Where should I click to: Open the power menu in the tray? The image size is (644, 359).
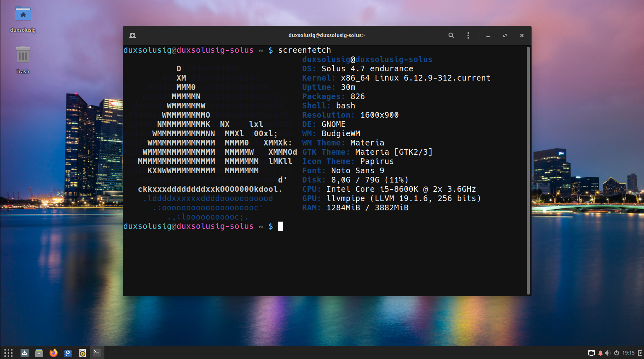pyautogui.click(x=617, y=353)
